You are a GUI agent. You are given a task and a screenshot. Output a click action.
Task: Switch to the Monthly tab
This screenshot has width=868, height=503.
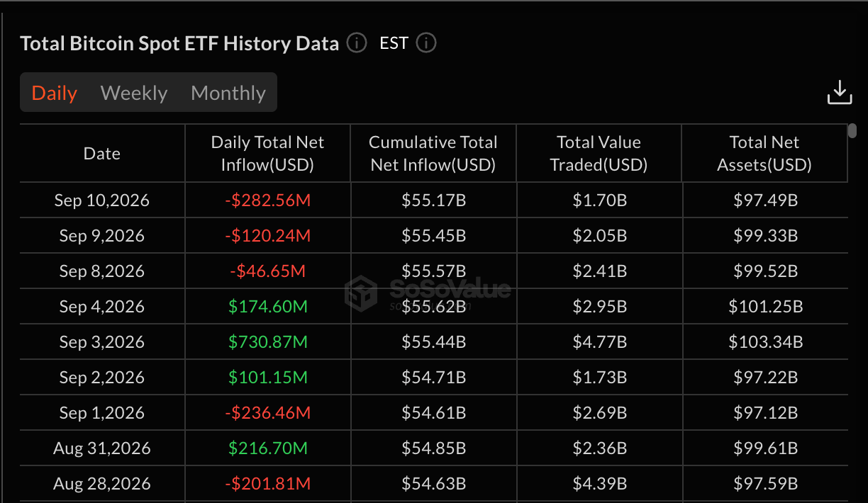coord(228,93)
